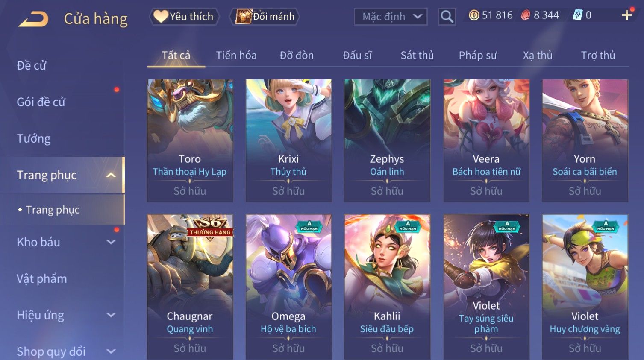Screen dimensions: 644x360
Task: Go back using the golden arrow icon
Action: click(x=33, y=19)
